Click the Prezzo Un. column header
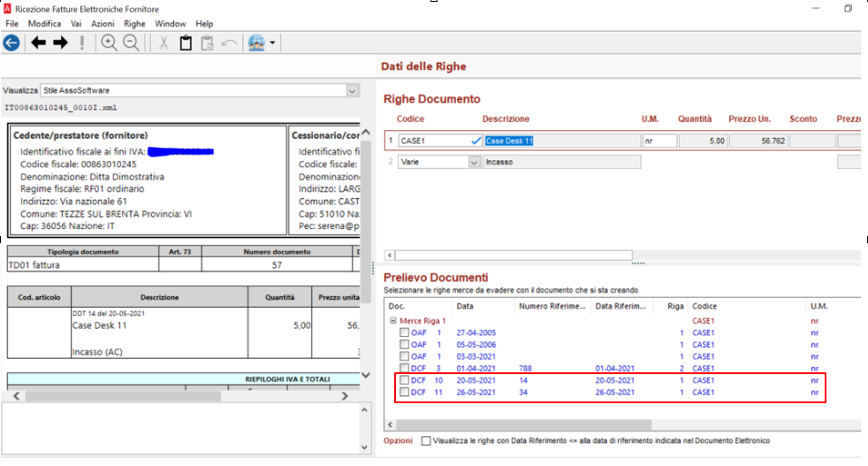 point(750,118)
